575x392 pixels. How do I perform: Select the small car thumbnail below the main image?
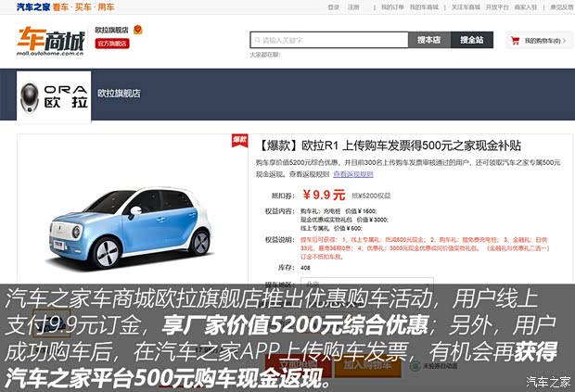[x=51, y=323]
